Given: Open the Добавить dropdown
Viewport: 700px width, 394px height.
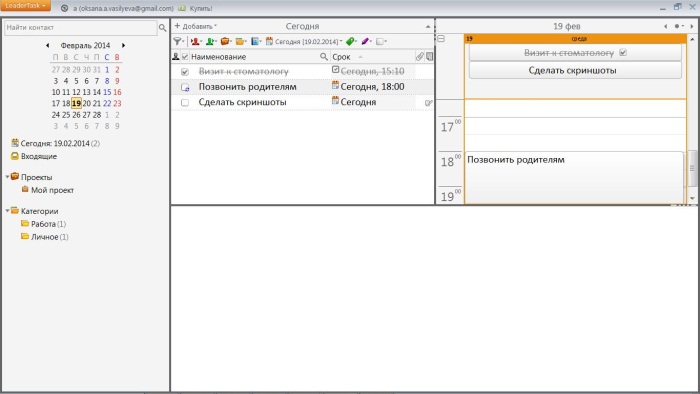Looking at the screenshot, I should coord(196,26).
